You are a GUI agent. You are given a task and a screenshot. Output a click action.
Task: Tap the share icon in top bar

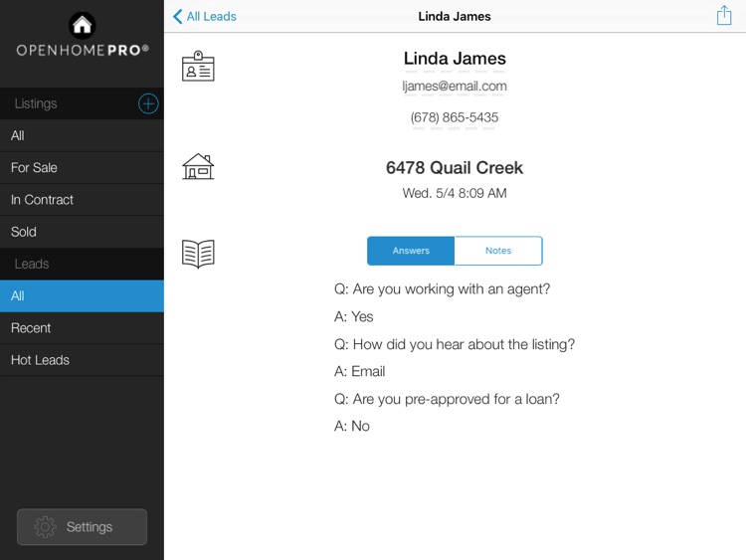coord(724,15)
